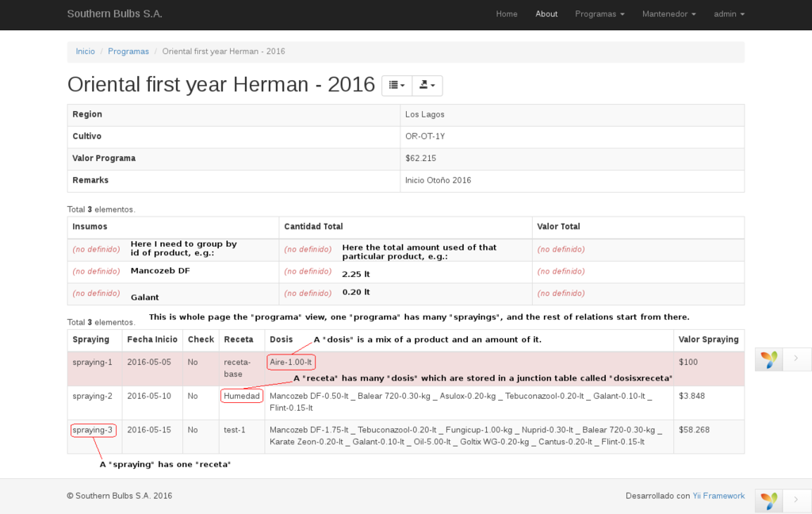Click the Yii logo in the upper debug toolbar
Screen dimensions: 812x514
769,359
